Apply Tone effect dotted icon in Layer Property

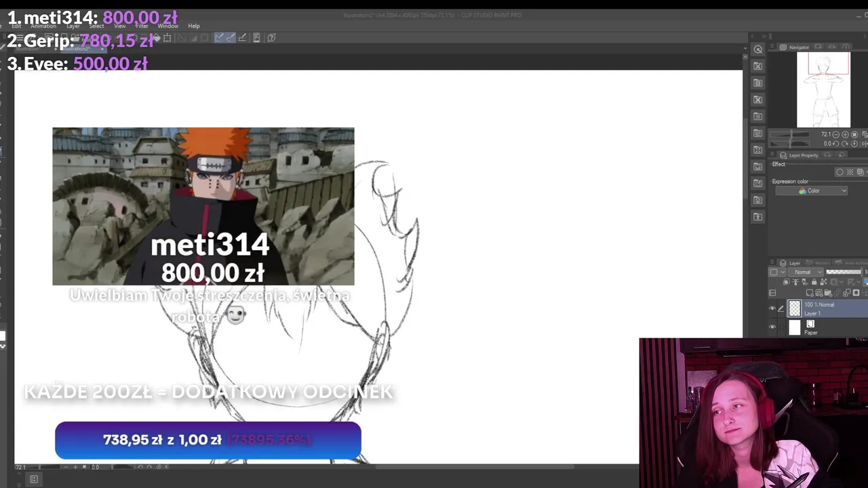(850, 172)
